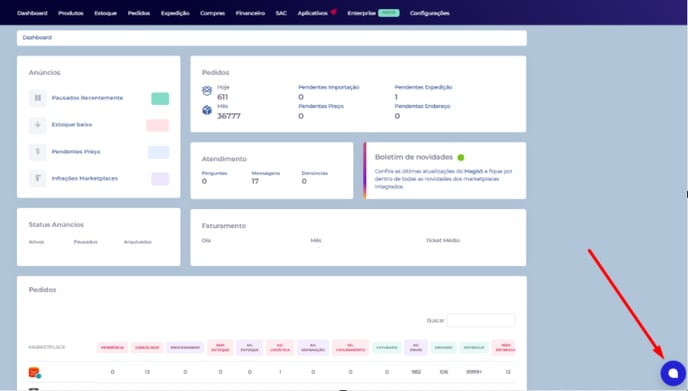Viewport: 688px width, 391px height.
Task: Open Boletim de novidades card
Action: click(445, 171)
